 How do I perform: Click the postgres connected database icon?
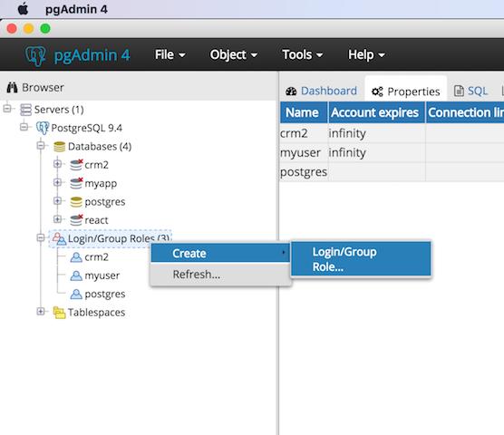click(76, 202)
